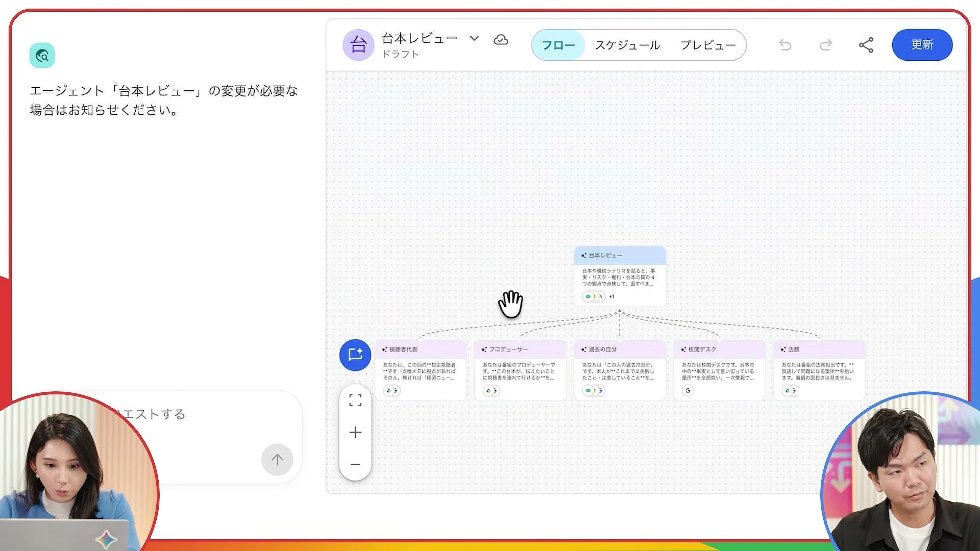Select the 校閲デスク node
Screen dimensions: 980x551
point(719,370)
